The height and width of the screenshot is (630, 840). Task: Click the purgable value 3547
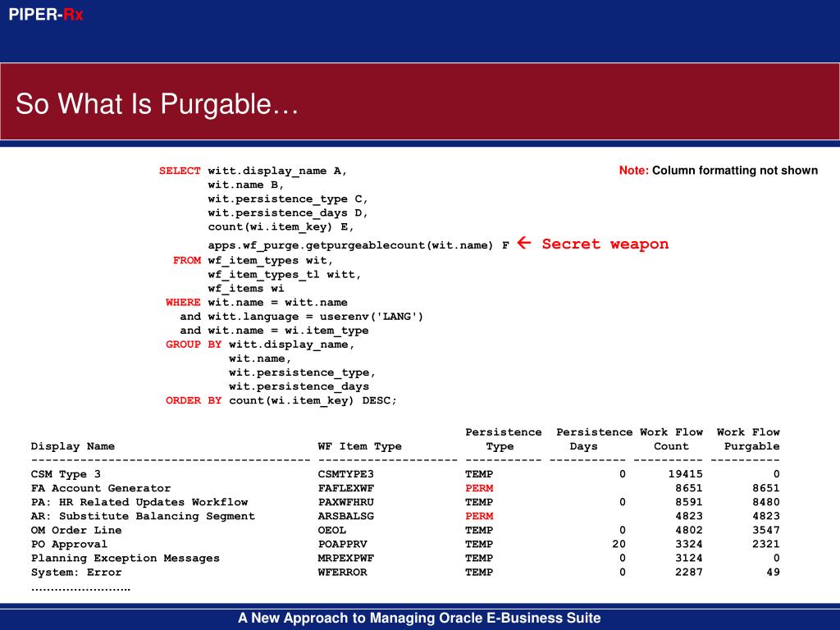[x=765, y=530]
